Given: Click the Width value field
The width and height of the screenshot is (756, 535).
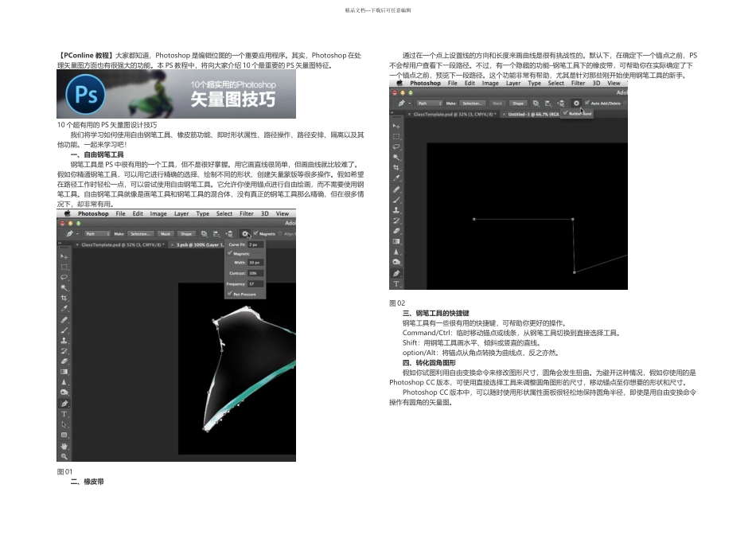Looking at the screenshot, I should point(255,263).
